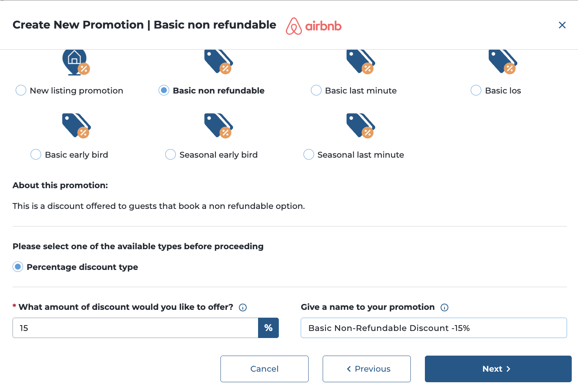578x392 pixels.
Task: Select the Seasonal early bird radio button
Action: [x=170, y=155]
